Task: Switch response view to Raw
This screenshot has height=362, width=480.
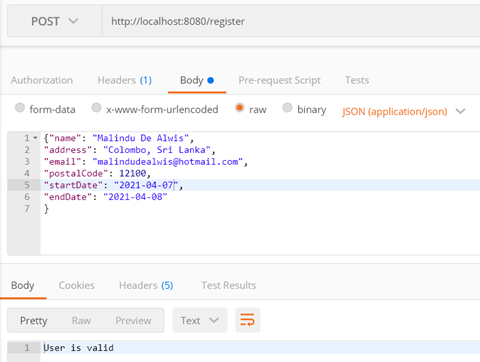Action: 81,320
